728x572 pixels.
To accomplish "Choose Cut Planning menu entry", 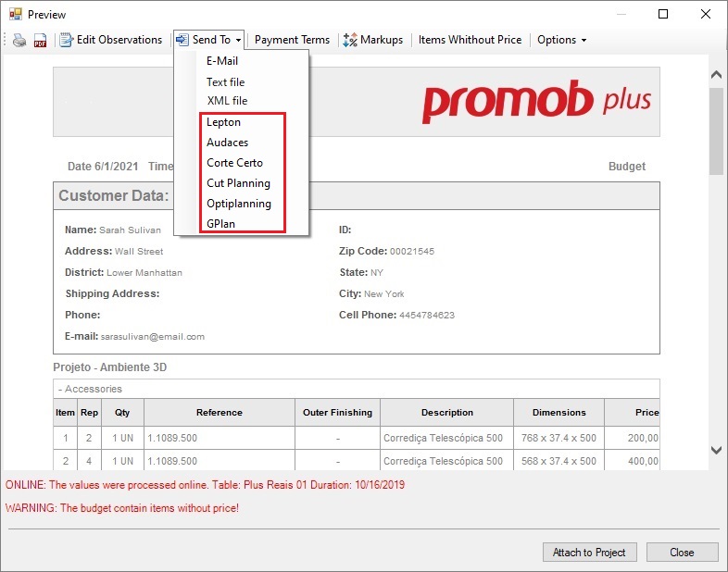I will 238,183.
